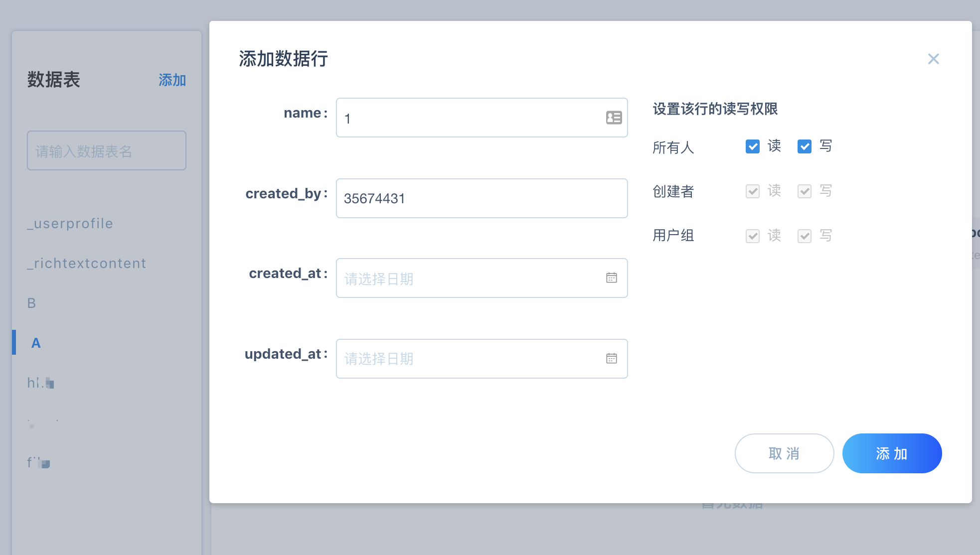Toggle 创建者 写 checkbox
The image size is (980, 555).
tap(804, 191)
